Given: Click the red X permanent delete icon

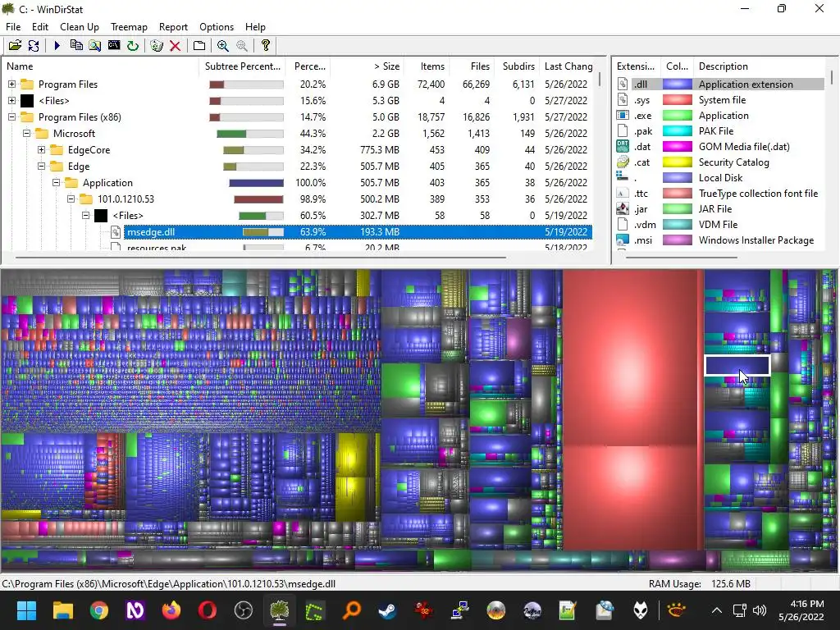Looking at the screenshot, I should click(175, 46).
